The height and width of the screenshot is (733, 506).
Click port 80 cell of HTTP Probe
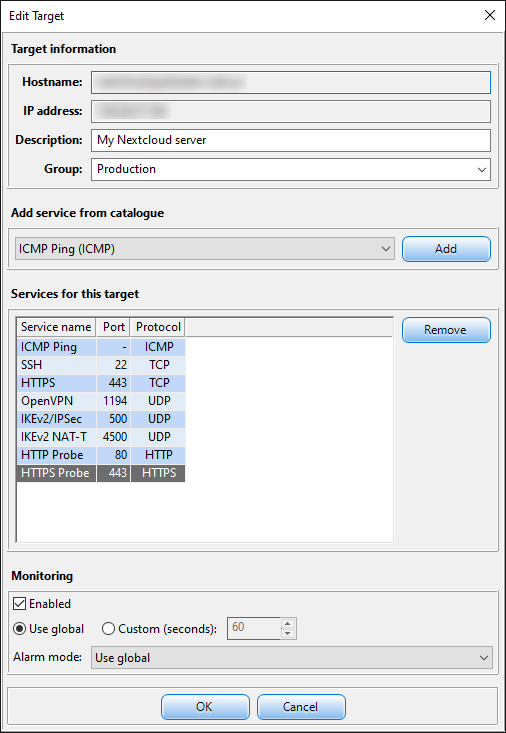pos(114,455)
